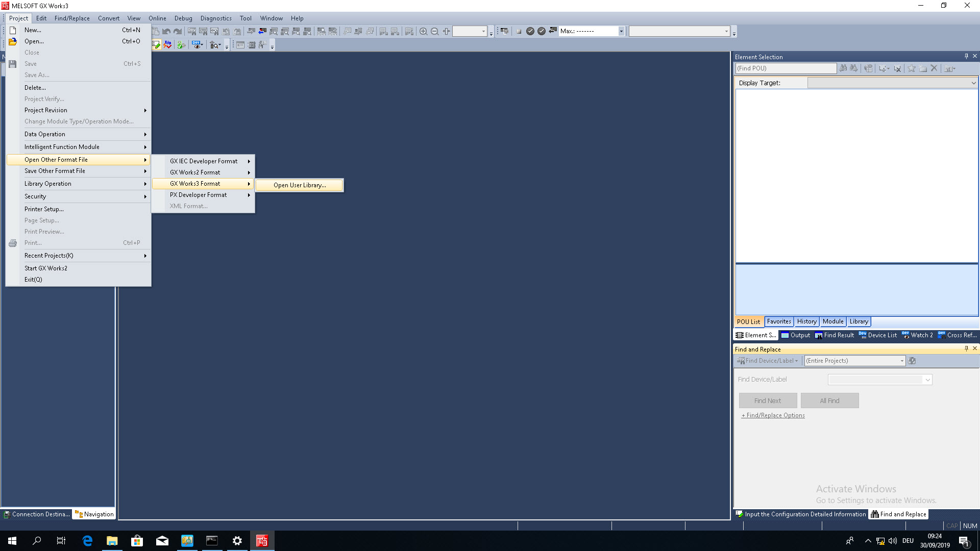The height and width of the screenshot is (551, 980).
Task: Click the icon right of Entire Projects dropdown
Action: pos(912,361)
